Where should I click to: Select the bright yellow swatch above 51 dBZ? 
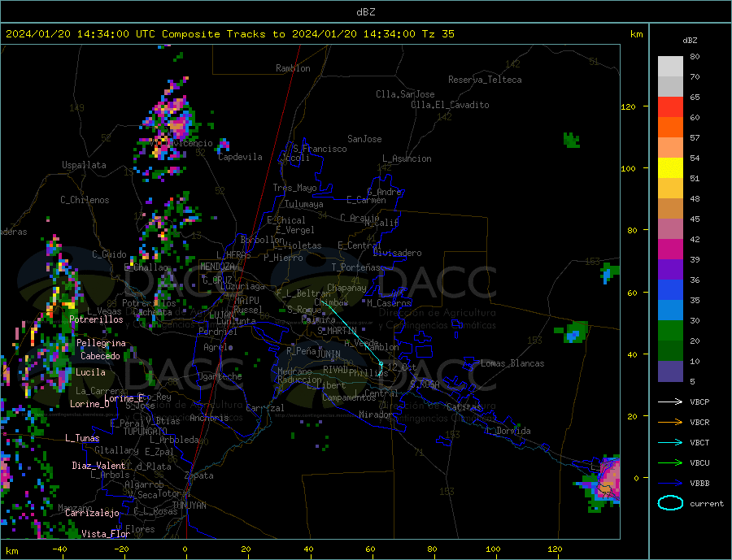[x=670, y=168]
